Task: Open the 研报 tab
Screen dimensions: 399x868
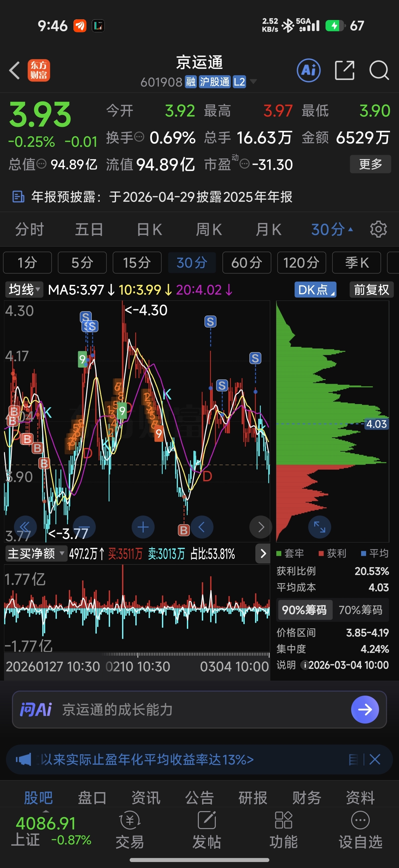Action: point(253,797)
